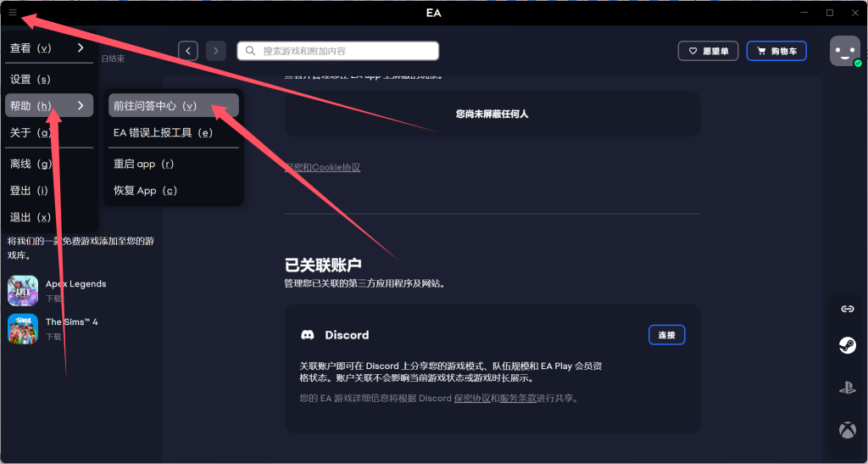868x464 pixels.
Task: Select 重启 app (r) submenu item
Action: 174,164
